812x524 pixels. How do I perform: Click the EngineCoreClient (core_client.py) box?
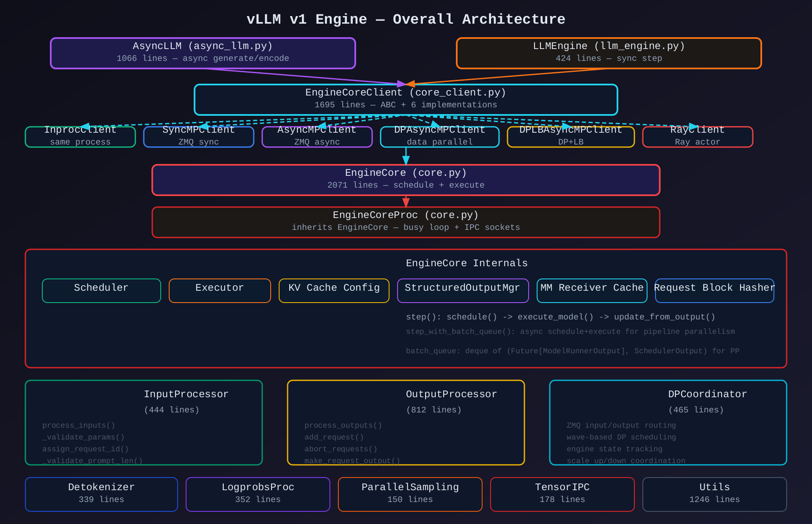click(406, 100)
